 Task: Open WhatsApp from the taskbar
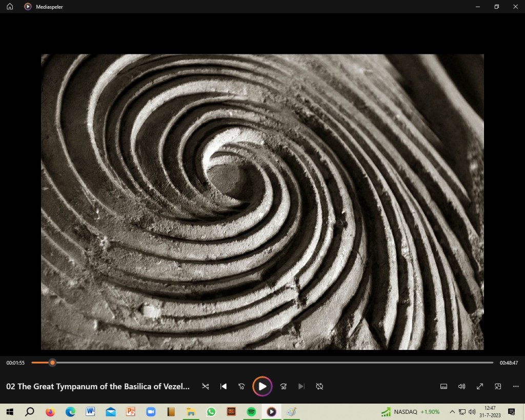[211, 412]
